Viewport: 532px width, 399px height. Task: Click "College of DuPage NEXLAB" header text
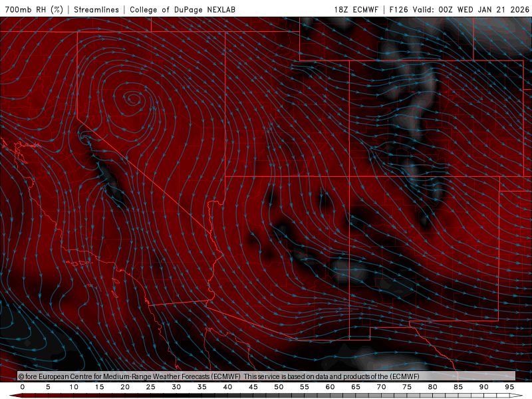click(182, 9)
